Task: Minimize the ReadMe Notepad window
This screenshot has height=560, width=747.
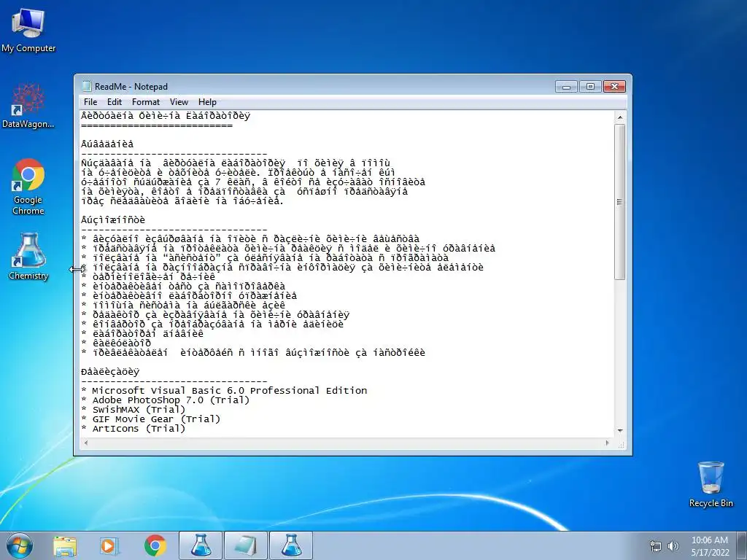Action: tap(566, 86)
